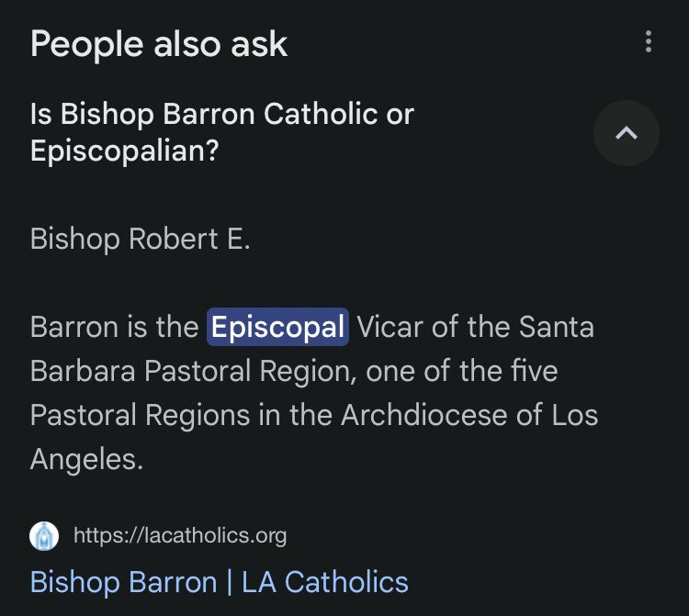689x616 pixels.
Task: Click the word 'Episcopalian?' in the question
Action: coord(125,151)
